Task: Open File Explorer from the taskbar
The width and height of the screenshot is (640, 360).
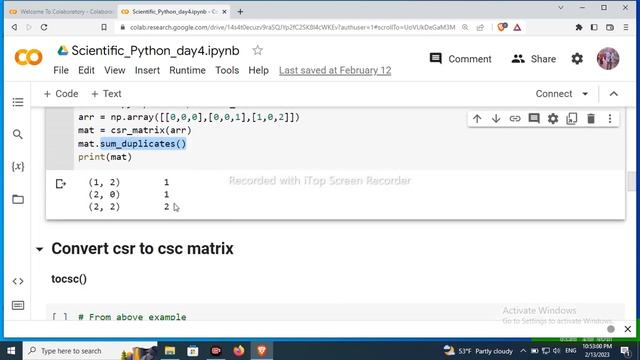Action: [170, 351]
